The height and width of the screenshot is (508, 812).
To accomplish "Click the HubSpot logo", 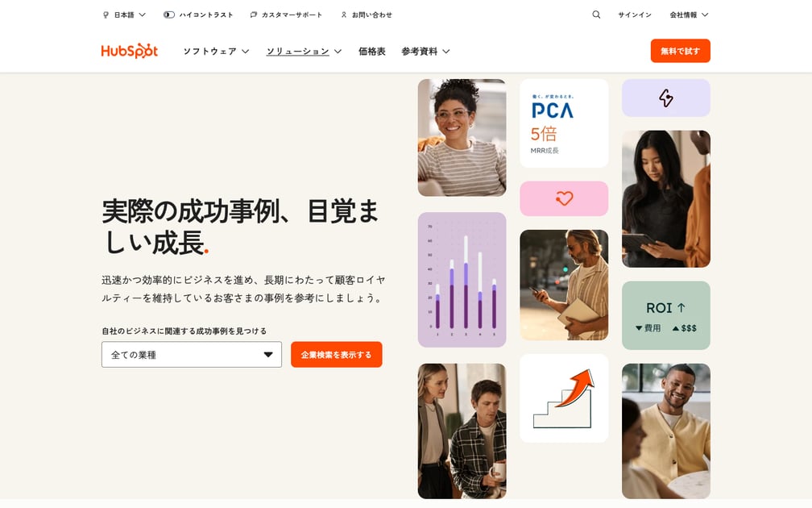I will (130, 51).
